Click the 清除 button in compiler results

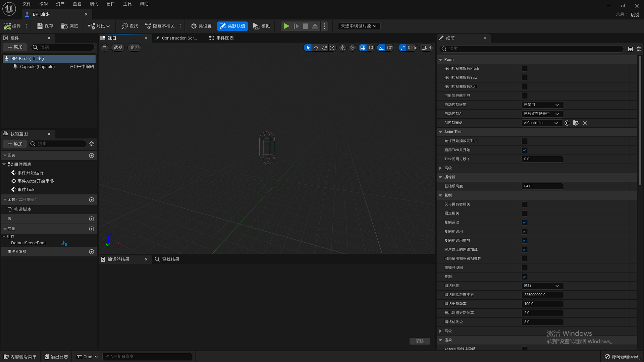(x=420, y=341)
